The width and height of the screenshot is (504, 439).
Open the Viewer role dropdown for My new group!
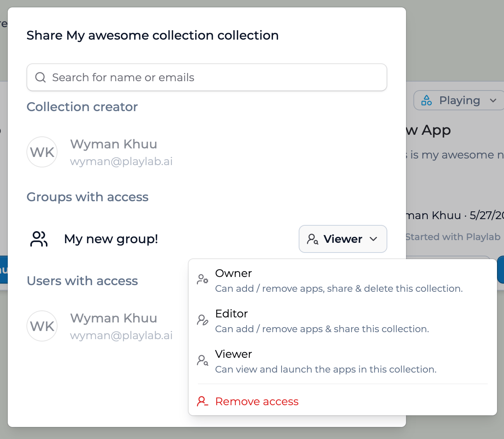(x=343, y=239)
